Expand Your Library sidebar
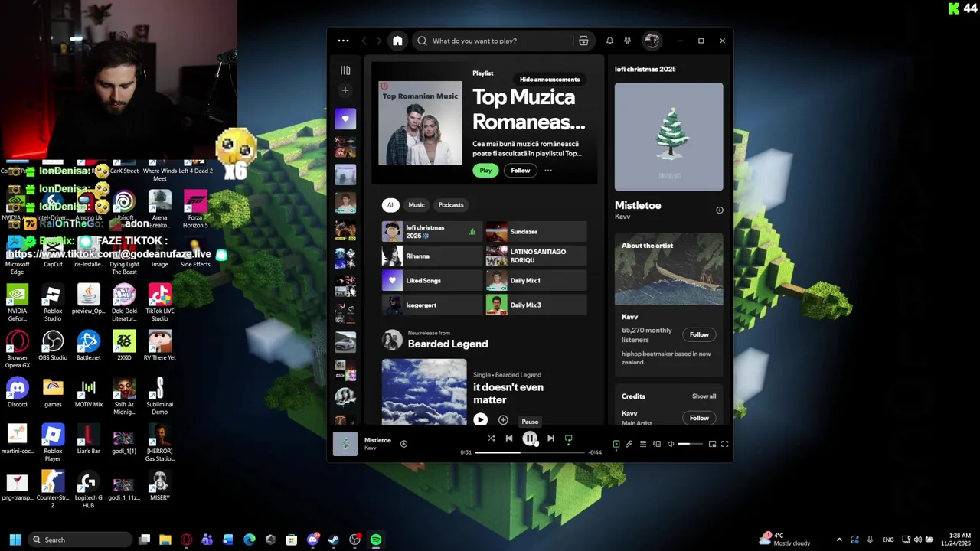This screenshot has width=980, height=551. [345, 70]
